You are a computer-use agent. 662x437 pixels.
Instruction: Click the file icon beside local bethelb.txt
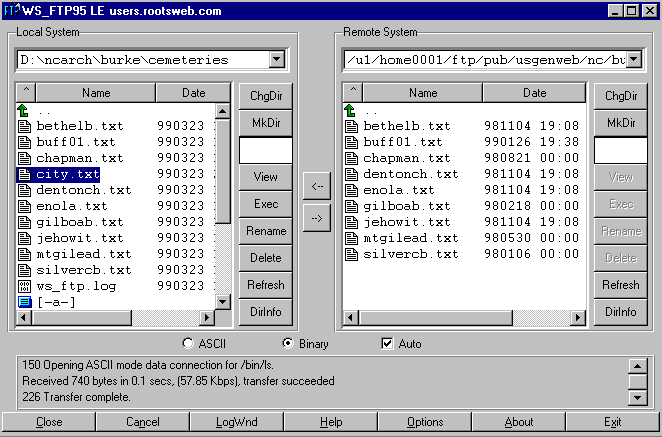25,126
